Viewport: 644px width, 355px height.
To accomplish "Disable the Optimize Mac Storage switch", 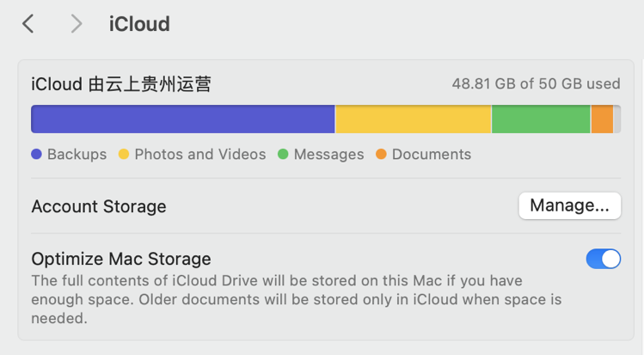I will pyautogui.click(x=603, y=259).
